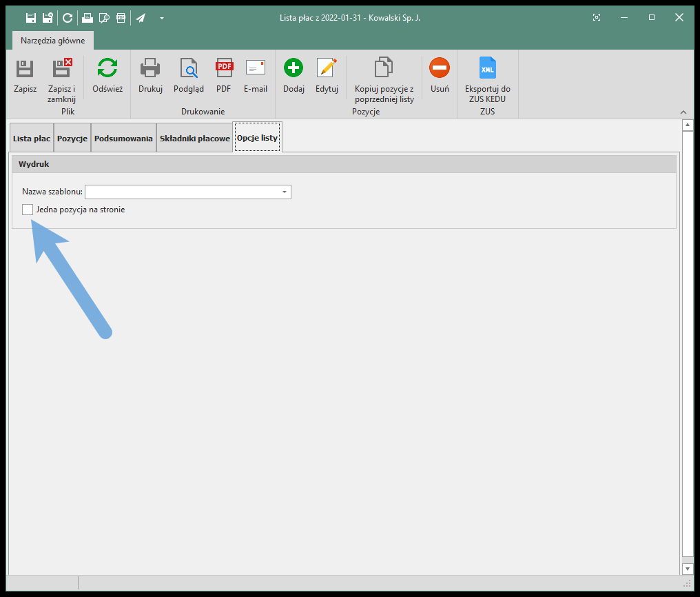Click the paper plane send icon in title bar
The height and width of the screenshot is (597, 700).
point(141,18)
